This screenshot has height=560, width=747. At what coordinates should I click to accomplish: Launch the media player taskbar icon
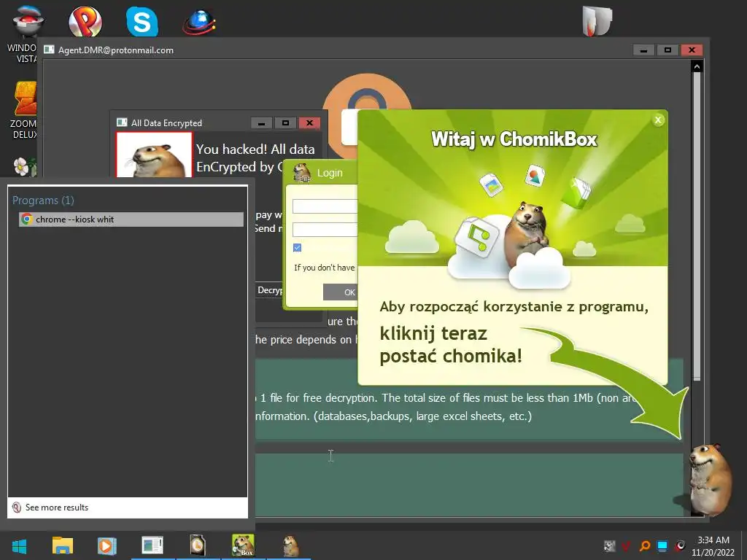[x=107, y=545]
